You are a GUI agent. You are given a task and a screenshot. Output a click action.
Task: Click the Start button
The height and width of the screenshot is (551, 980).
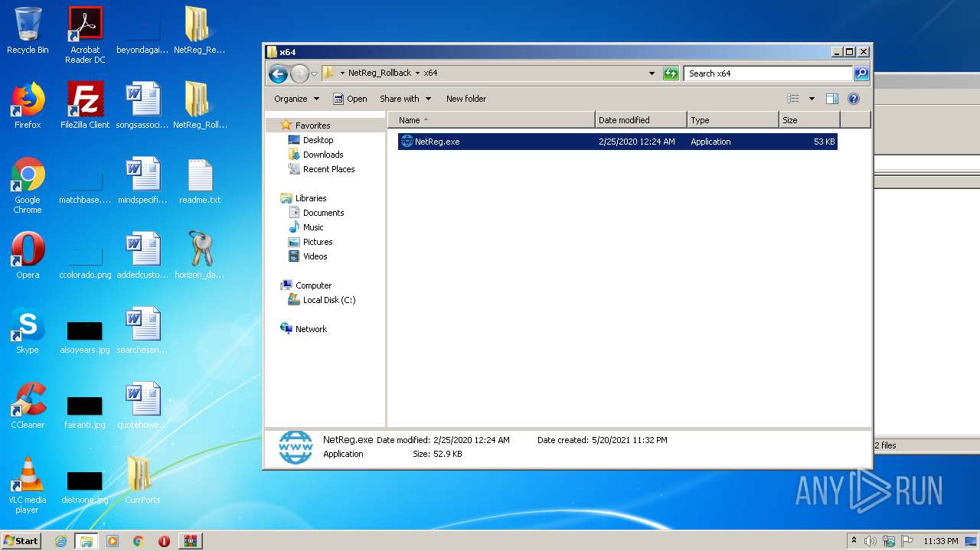(x=21, y=541)
